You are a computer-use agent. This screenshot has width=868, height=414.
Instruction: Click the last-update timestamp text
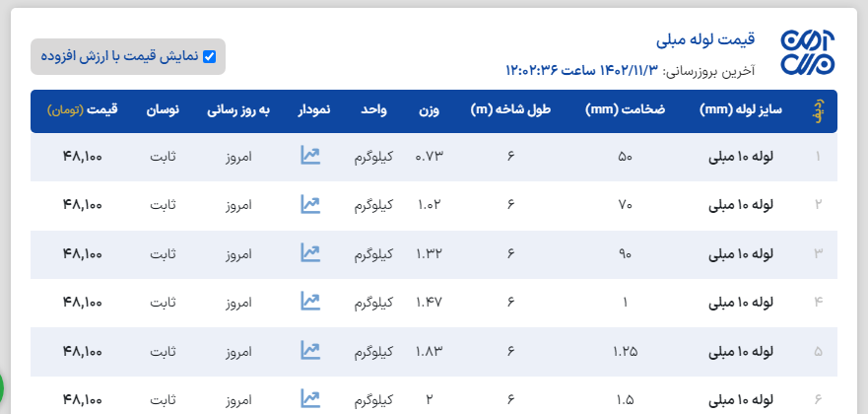[x=631, y=70]
